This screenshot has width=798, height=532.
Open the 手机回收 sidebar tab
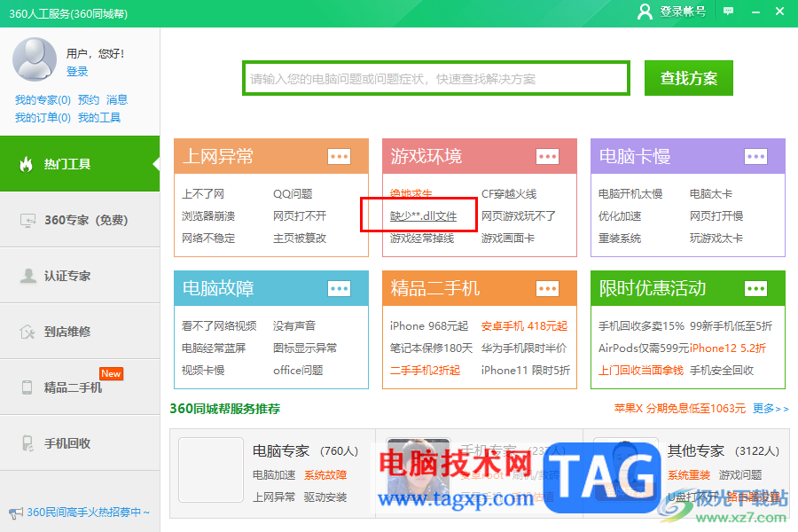point(80,443)
